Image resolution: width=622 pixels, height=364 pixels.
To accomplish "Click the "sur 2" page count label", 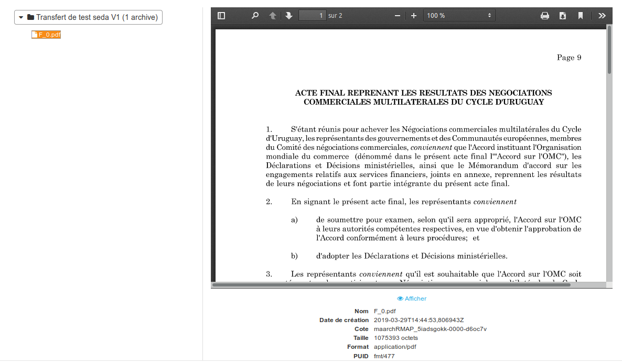I will 335,15.
